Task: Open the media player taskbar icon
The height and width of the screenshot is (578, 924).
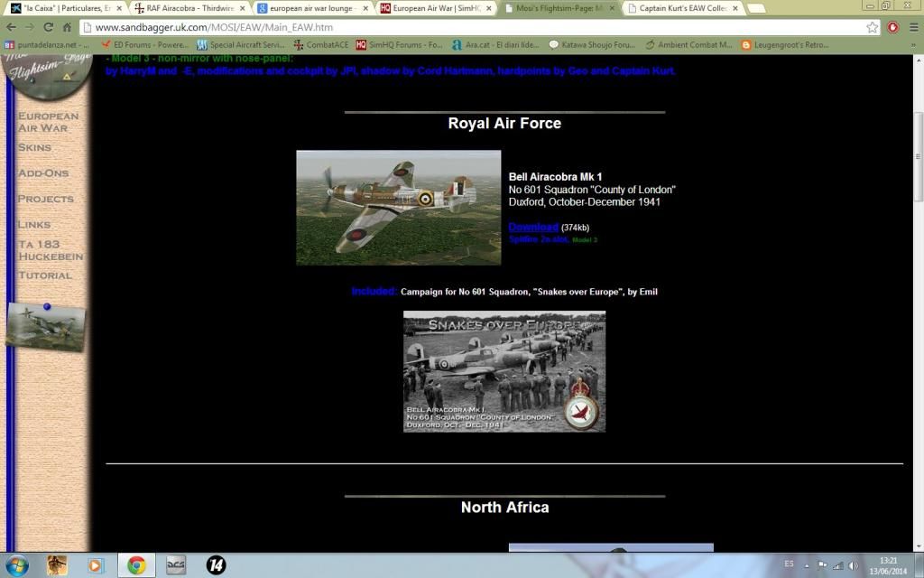Action: [94, 565]
